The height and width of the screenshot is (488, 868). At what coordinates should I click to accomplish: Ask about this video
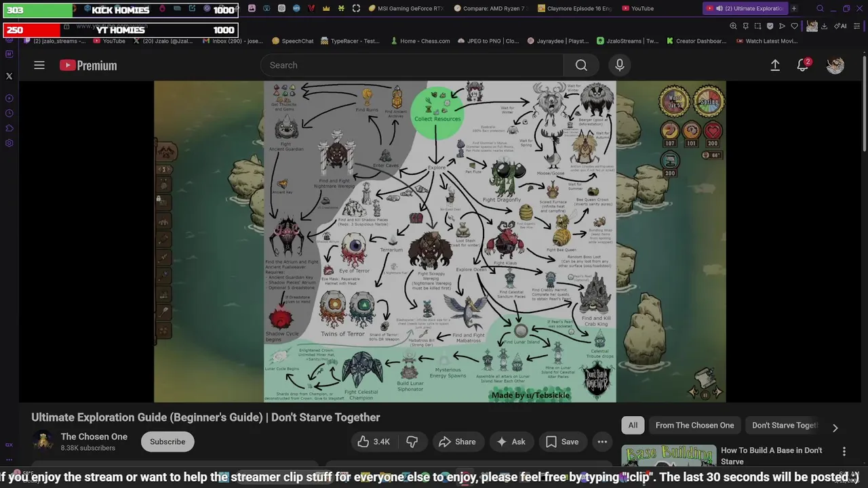511,442
